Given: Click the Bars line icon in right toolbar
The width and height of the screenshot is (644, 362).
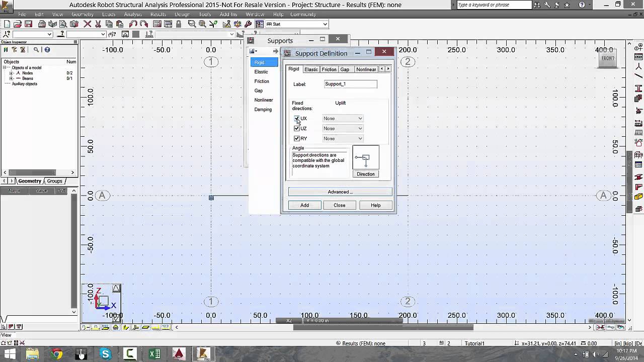Looking at the screenshot, I should tap(638, 77).
